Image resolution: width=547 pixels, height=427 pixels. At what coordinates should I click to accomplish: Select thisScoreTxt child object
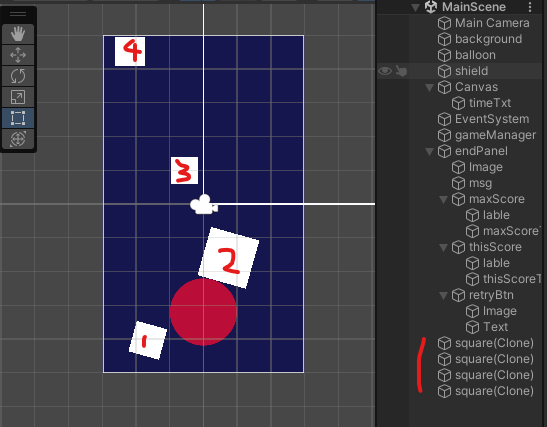(x=512, y=279)
